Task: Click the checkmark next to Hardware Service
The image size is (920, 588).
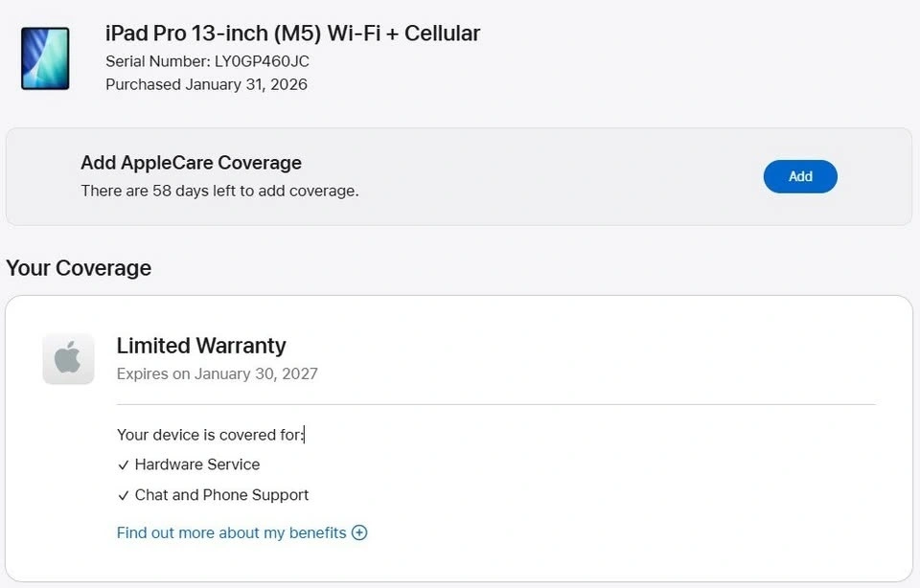Action: [x=124, y=464]
